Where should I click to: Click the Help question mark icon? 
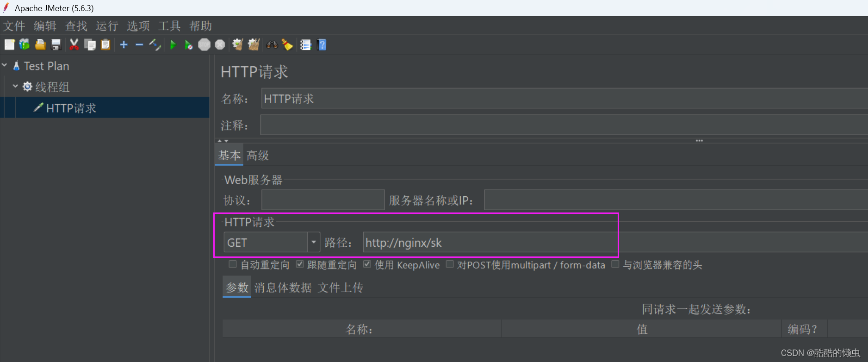pos(322,44)
